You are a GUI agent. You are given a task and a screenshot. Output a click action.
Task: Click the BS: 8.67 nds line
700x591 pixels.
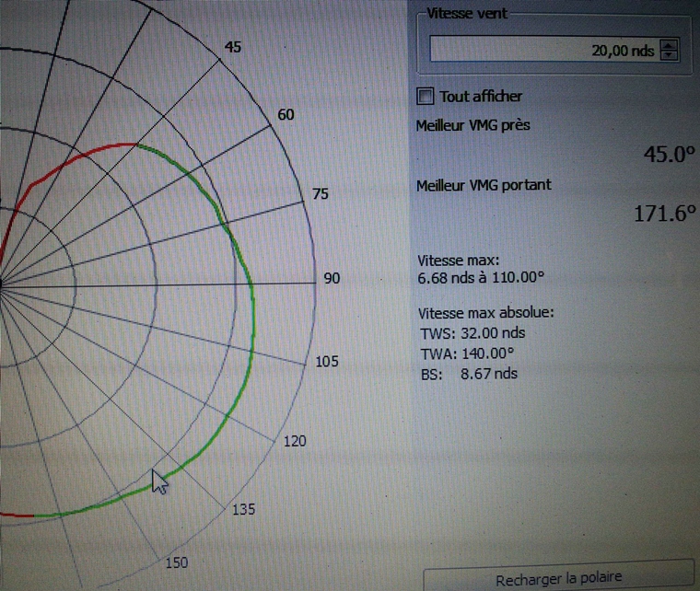point(469,374)
